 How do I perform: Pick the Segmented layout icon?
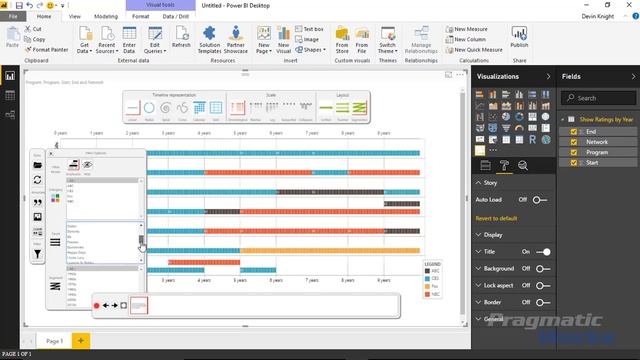(360, 108)
